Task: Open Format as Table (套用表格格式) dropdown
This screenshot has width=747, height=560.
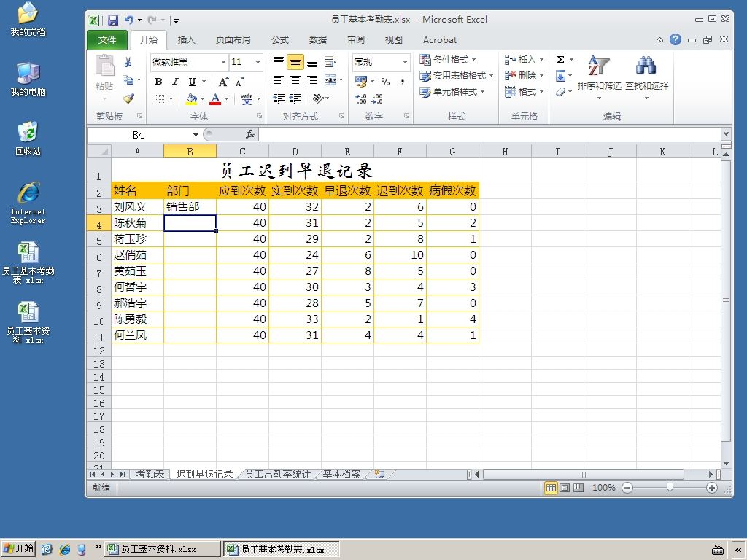Action: 457,76
